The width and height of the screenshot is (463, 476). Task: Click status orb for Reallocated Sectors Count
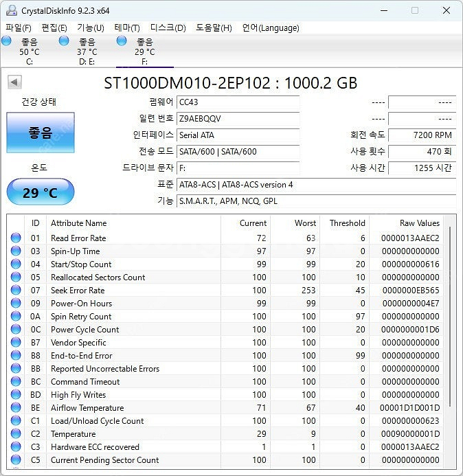click(16, 277)
